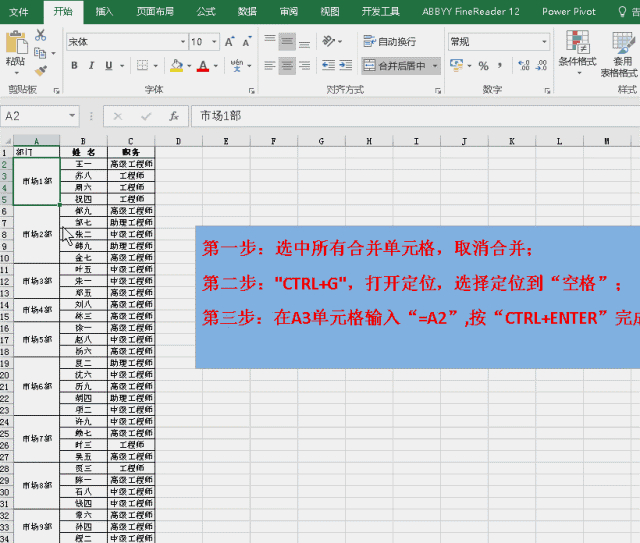Expand the underline style dropdown arrow
The height and width of the screenshot is (543, 640).
coord(122,66)
